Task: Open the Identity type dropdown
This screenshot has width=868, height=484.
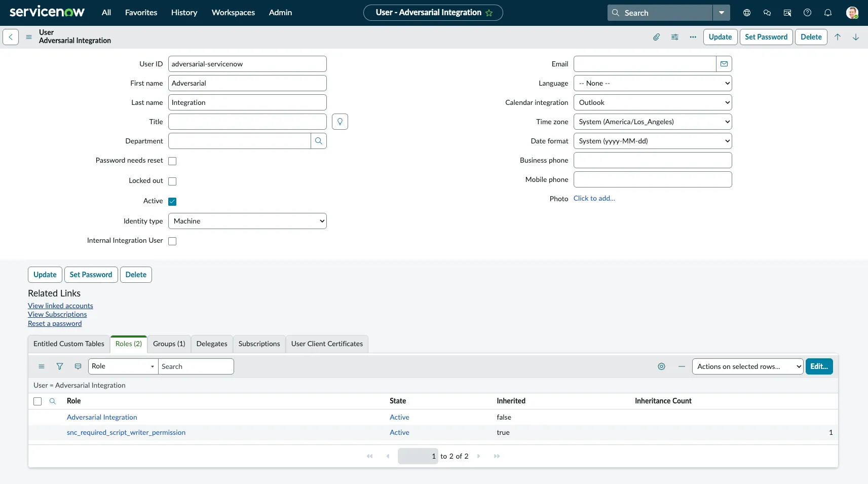Action: click(247, 221)
